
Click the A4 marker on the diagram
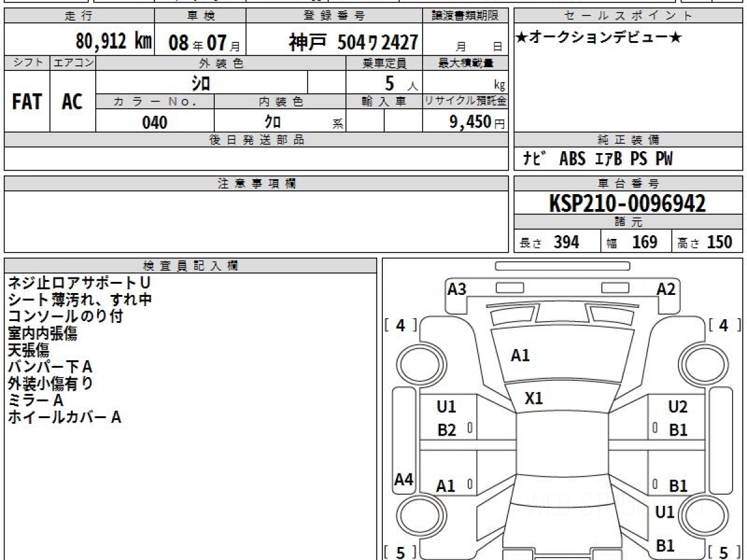[x=404, y=480]
